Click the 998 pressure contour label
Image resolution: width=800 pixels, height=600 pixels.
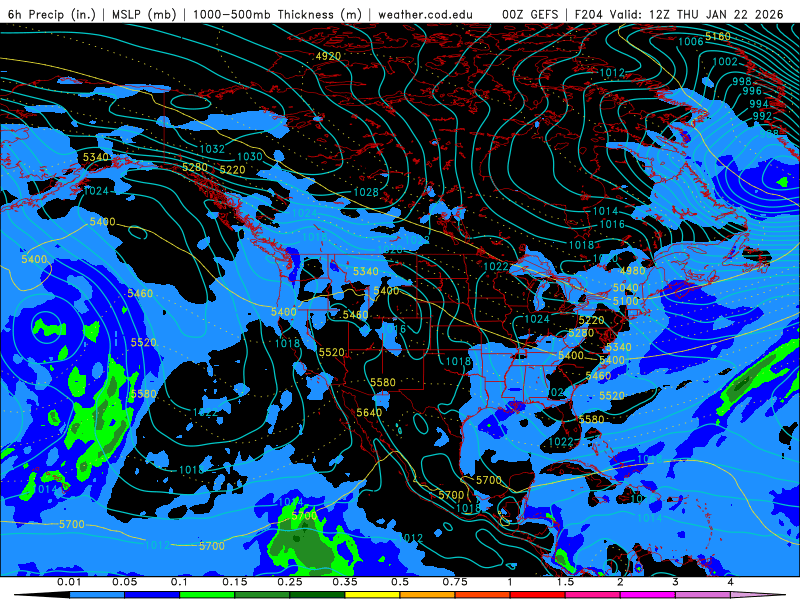click(742, 81)
